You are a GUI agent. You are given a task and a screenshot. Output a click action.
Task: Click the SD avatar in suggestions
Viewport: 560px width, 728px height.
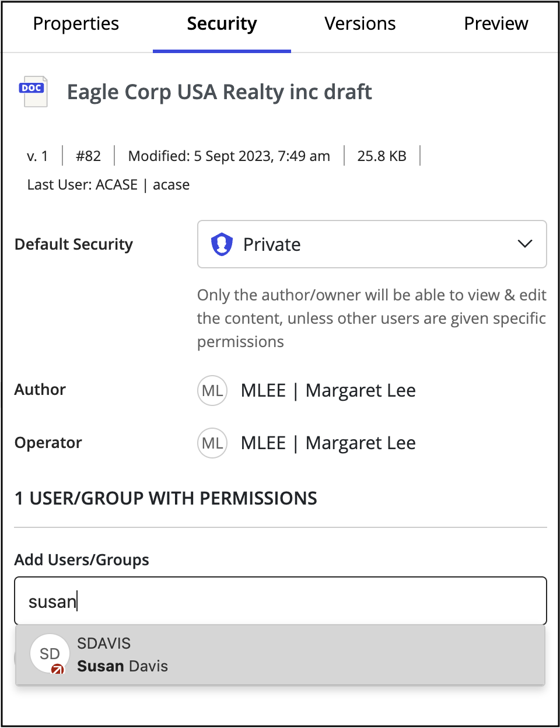(x=49, y=653)
